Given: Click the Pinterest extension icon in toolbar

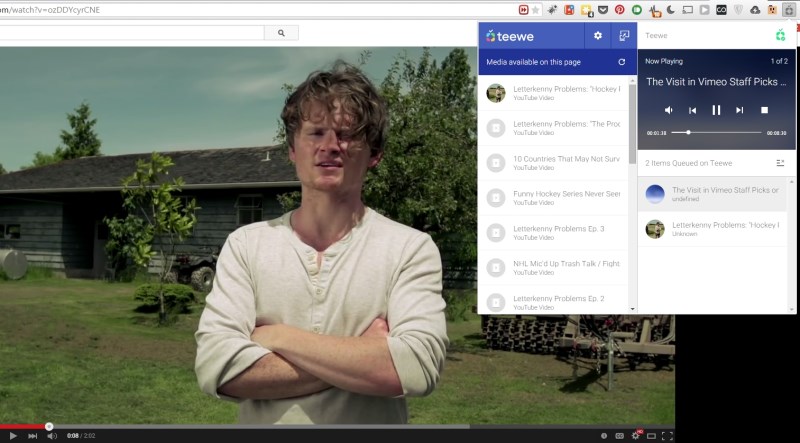Looking at the screenshot, I should pyautogui.click(x=620, y=9).
